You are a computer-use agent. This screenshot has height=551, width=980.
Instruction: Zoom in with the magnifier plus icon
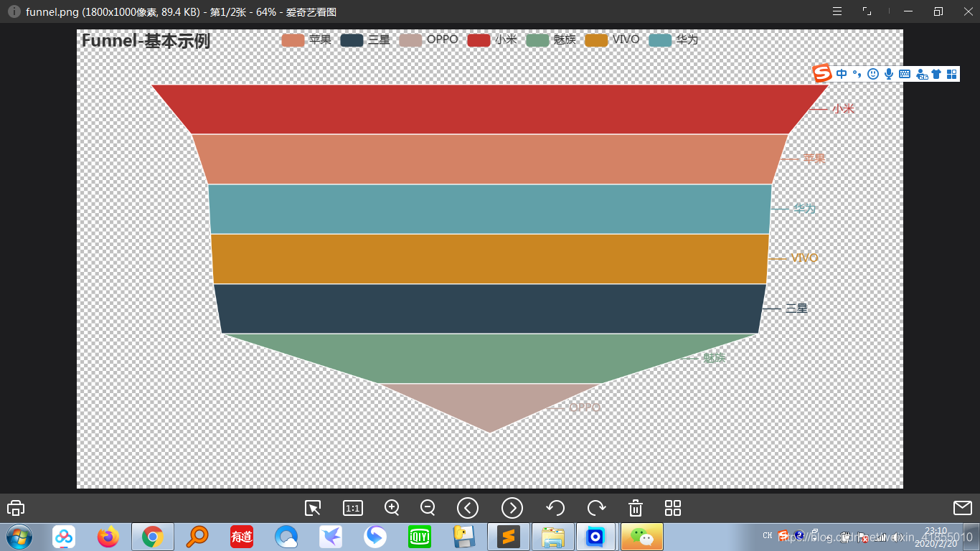(392, 508)
